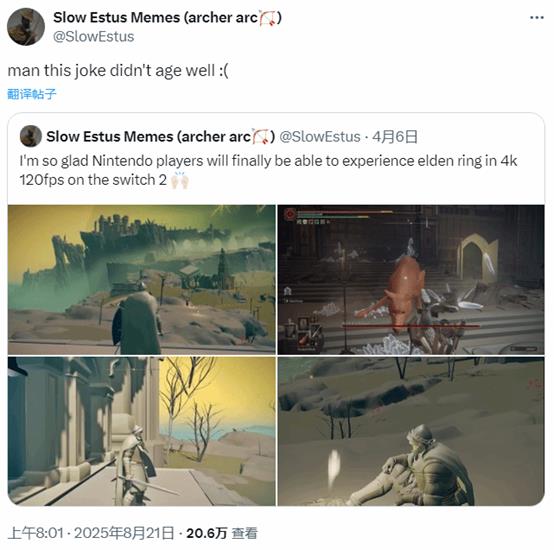
Task: Click the 20.6万 查看 view count
Action: (x=222, y=533)
